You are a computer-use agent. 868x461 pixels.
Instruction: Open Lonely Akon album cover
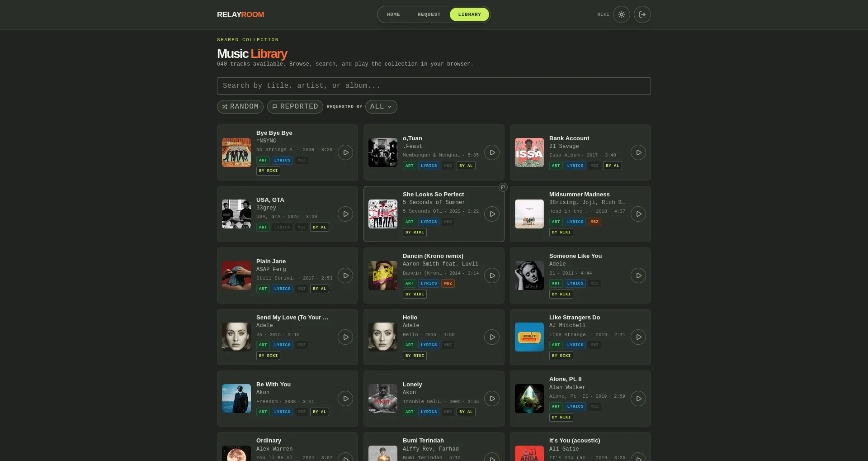click(x=383, y=399)
